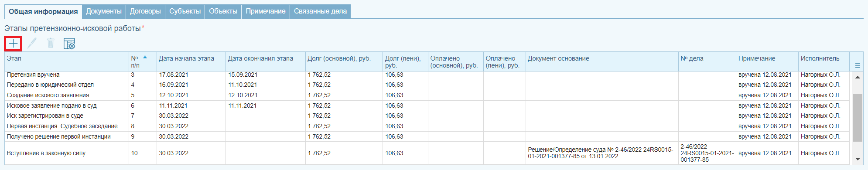Image resolution: width=868 pixels, height=170 pixels.
Task: Select the Претензия вручена row
Action: coord(427,75)
